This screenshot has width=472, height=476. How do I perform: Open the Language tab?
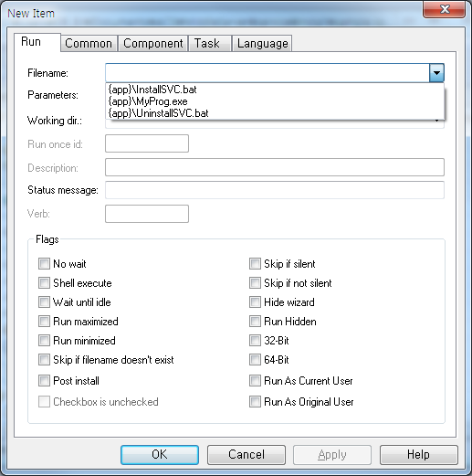[262, 44]
